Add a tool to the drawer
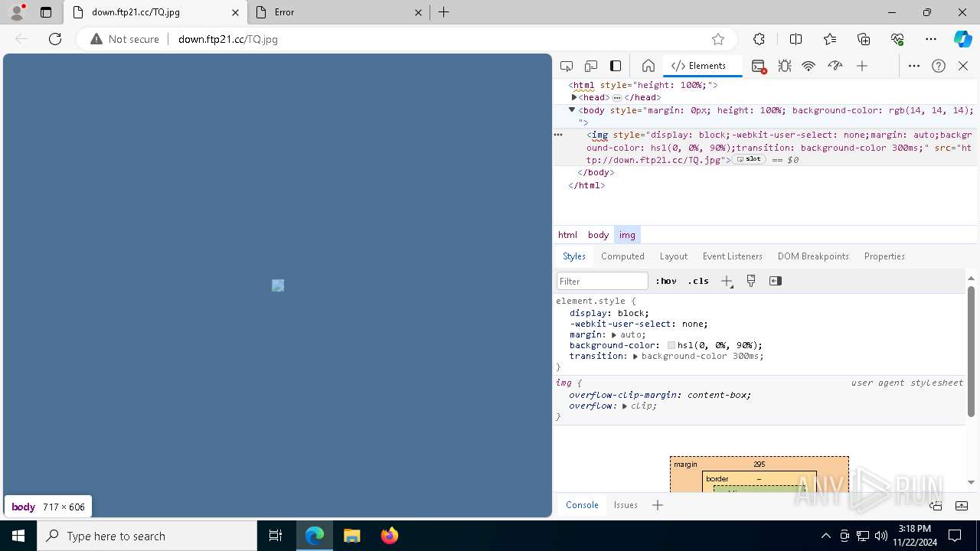The width and height of the screenshot is (980, 551). click(657, 505)
